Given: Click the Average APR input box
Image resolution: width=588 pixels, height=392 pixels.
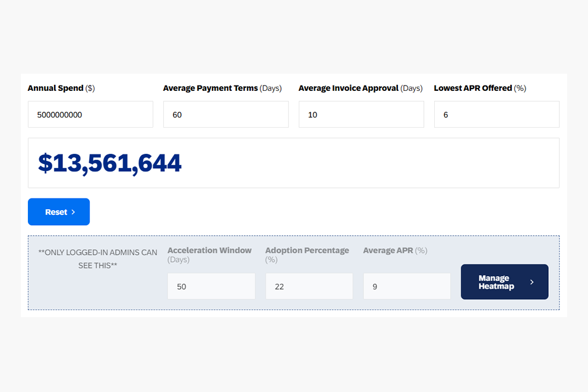Looking at the screenshot, I should point(407,286).
